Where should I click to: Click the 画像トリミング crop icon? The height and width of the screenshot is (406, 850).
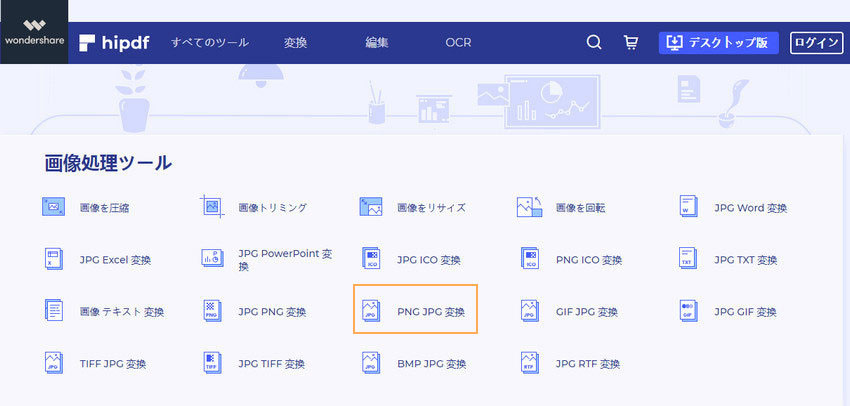pos(212,207)
